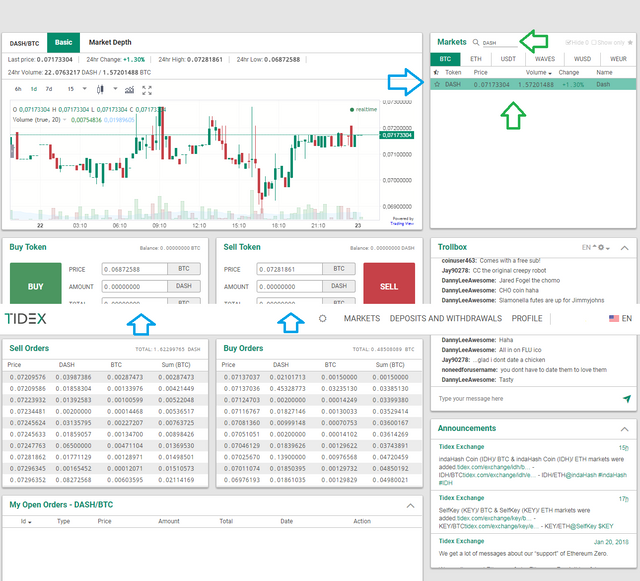Sort markets by Price column header
Screen dimensions: 640x581
pyautogui.click(x=480, y=72)
